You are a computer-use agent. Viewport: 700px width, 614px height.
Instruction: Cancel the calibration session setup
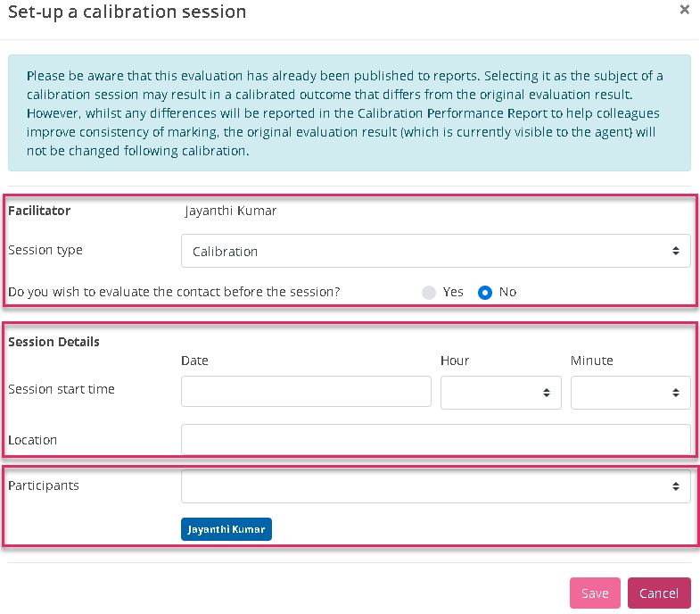pos(659,593)
